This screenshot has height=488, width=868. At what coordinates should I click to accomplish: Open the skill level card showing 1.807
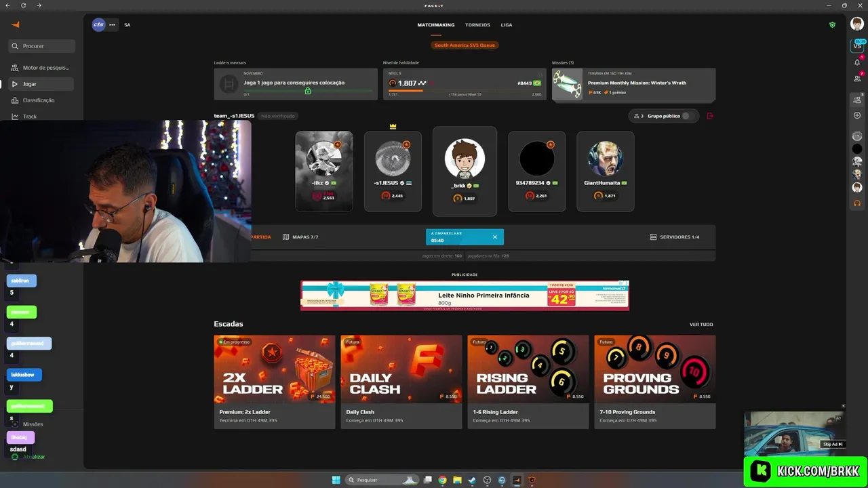465,84
